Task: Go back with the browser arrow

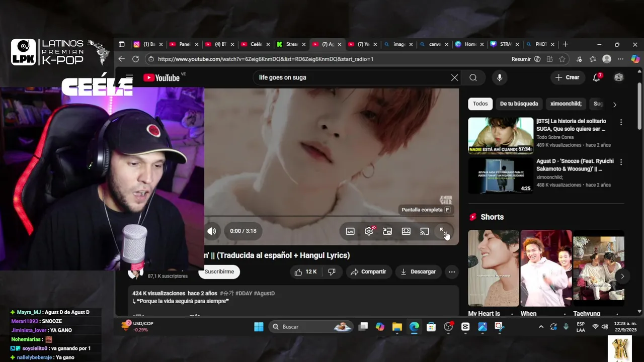Action: [x=121, y=59]
